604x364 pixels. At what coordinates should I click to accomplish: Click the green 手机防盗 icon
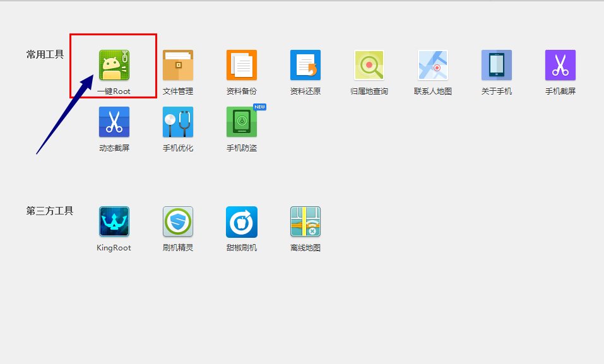click(x=242, y=122)
